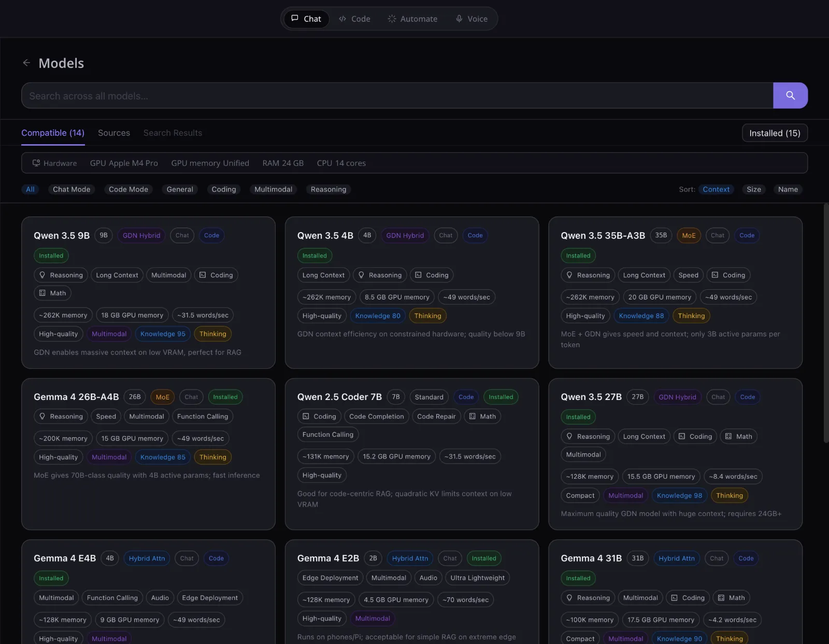Click Ultra Lightweight tag on Gemma 4 E2B

pos(477,578)
